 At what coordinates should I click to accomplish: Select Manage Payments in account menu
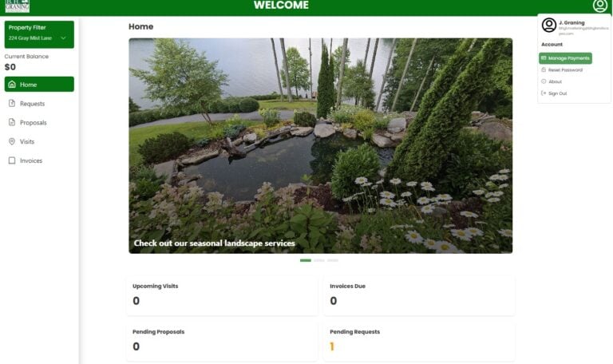tap(565, 58)
